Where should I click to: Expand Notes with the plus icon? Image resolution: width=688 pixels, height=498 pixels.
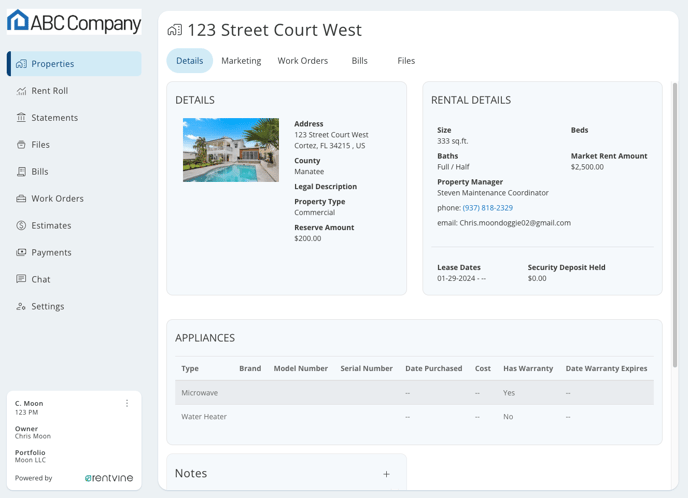click(x=386, y=474)
